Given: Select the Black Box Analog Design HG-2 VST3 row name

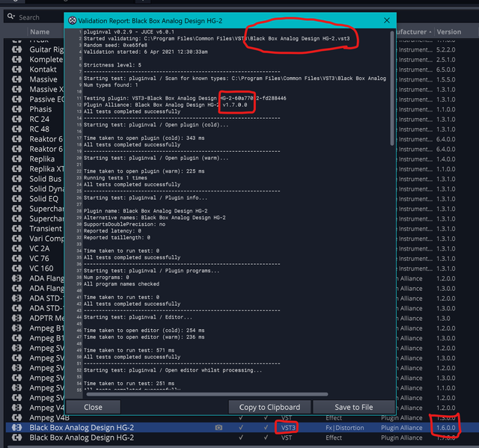Looking at the screenshot, I should click(x=82, y=428).
